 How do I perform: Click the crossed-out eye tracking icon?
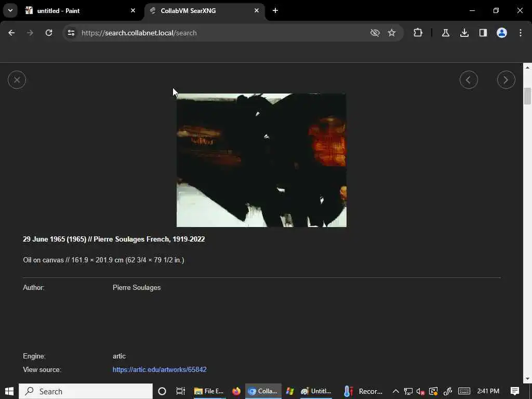coord(375,33)
